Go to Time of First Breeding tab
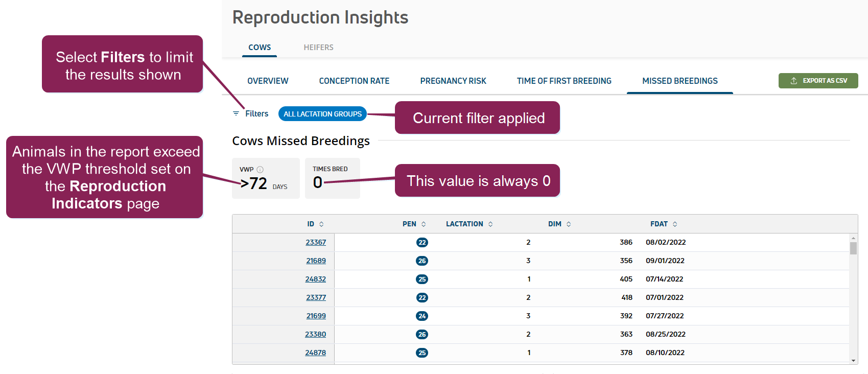868x374 pixels. 564,81
